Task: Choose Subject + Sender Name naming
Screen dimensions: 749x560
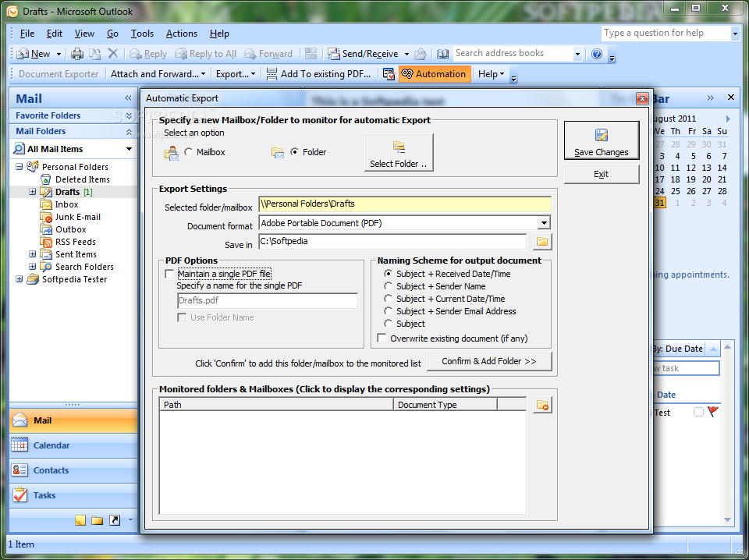Action: [x=389, y=286]
